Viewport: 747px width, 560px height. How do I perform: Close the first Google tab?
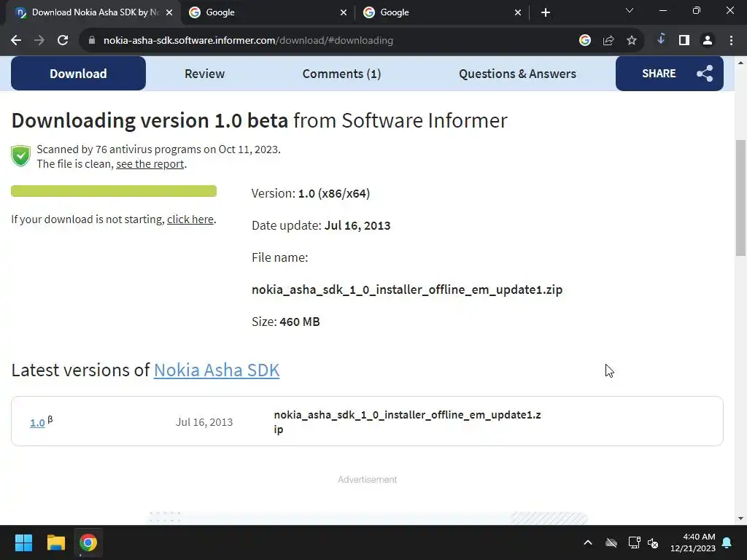pos(344,12)
